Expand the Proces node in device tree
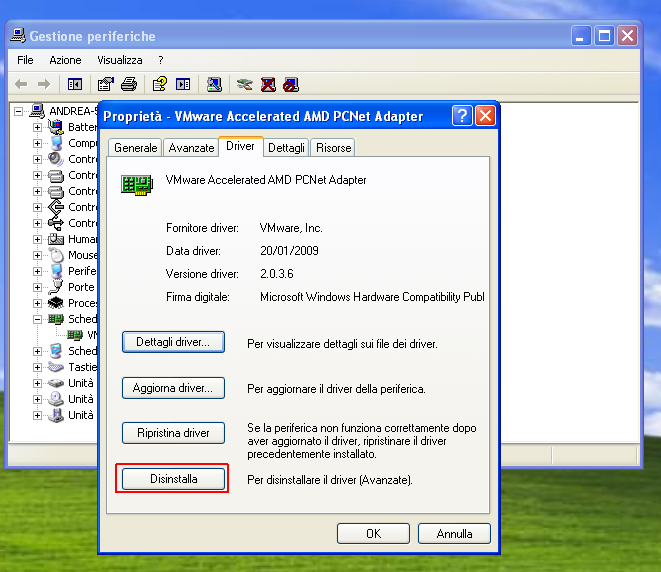The width and height of the screenshot is (661, 572). [x=37, y=303]
